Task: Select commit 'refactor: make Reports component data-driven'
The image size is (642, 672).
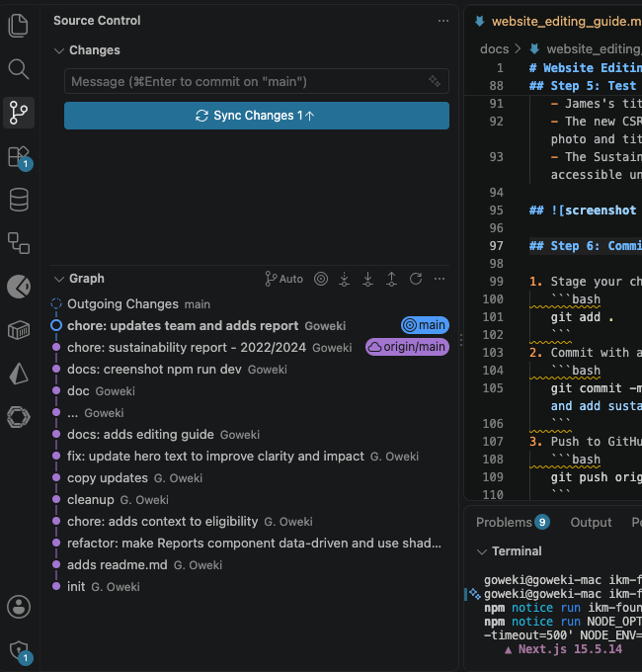Action: click(x=250, y=543)
